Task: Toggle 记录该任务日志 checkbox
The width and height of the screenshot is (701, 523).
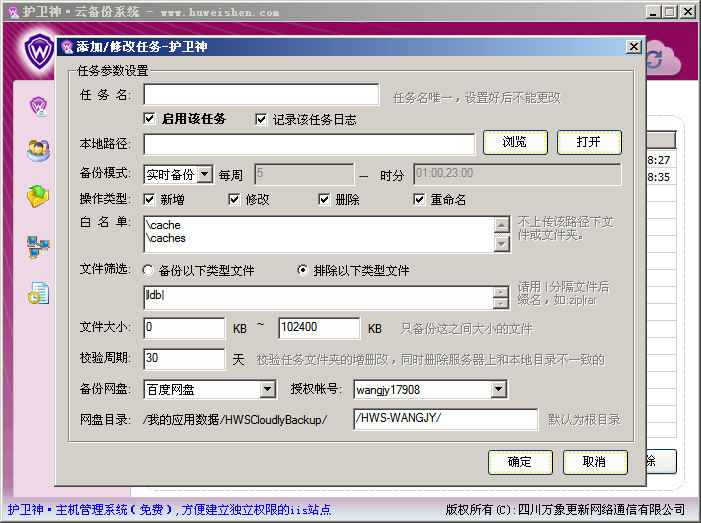Action: coord(261,119)
